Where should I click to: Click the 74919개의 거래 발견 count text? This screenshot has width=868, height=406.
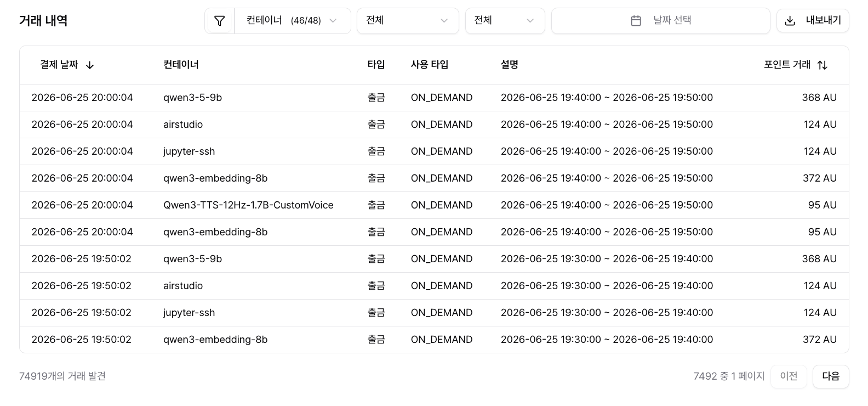(62, 376)
